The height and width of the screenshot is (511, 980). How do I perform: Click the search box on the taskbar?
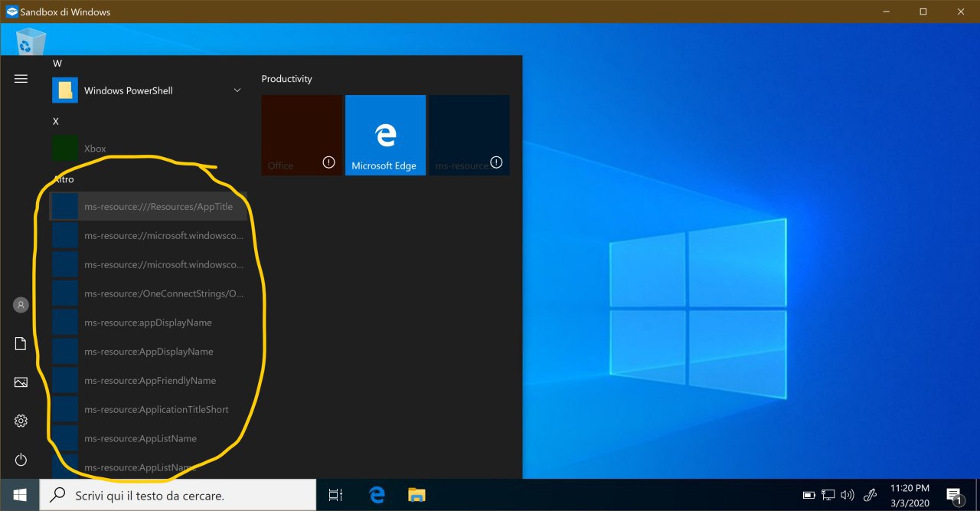178,495
